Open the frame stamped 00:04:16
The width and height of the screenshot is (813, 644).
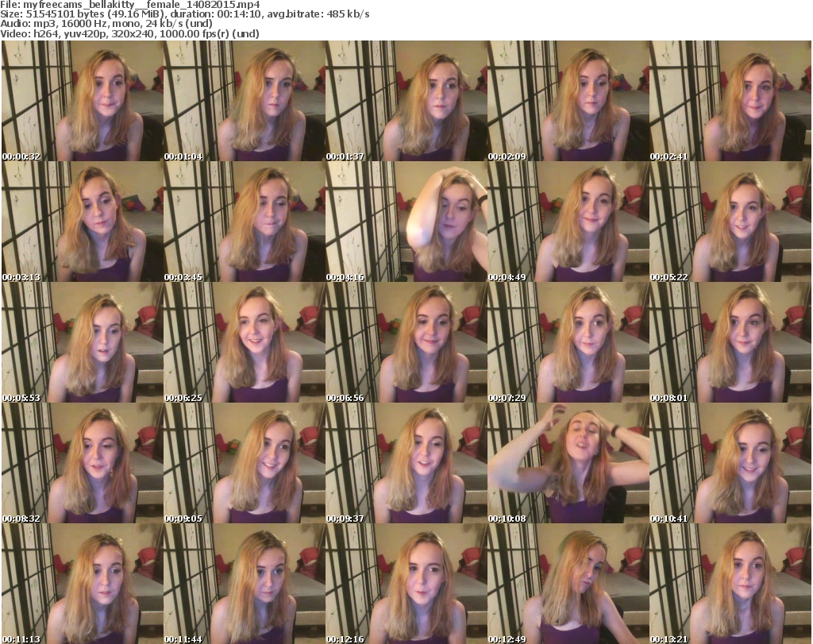point(406,222)
